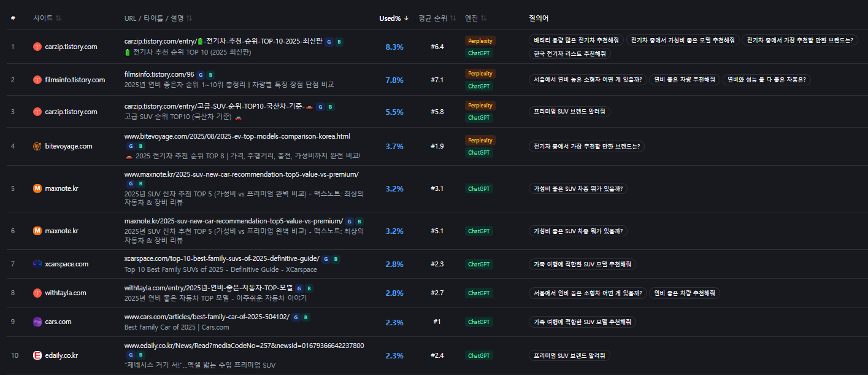Click the red E favicon of edaily.co.kr
Image resolution: width=868 pixels, height=375 pixels.
(x=37, y=355)
